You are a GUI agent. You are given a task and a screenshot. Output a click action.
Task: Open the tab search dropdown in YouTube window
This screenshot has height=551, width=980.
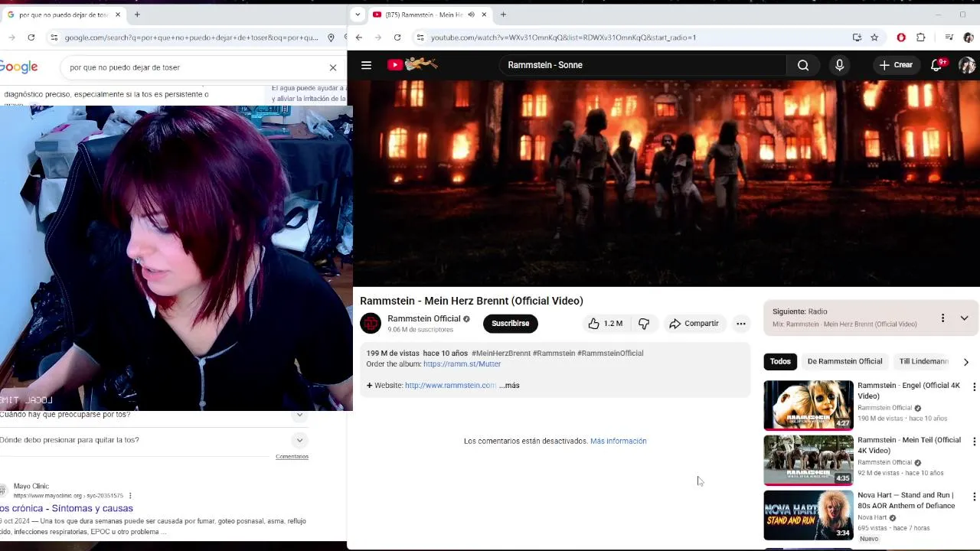pos(358,15)
